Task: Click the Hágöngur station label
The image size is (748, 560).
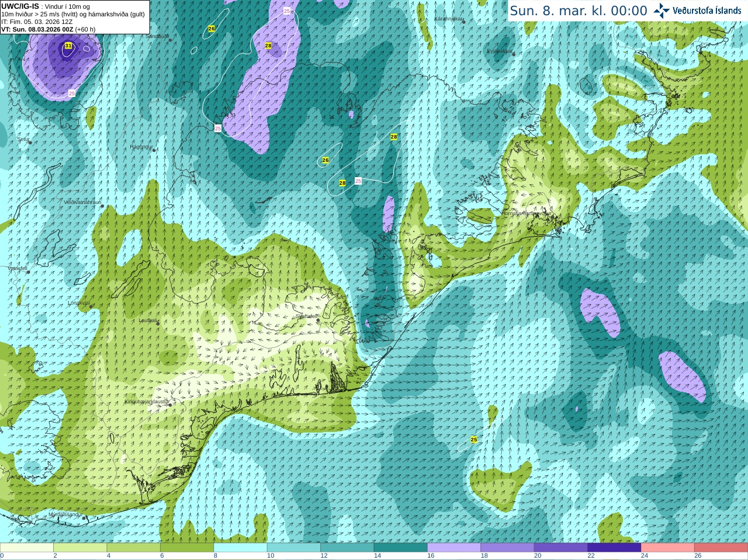Action: (x=141, y=147)
